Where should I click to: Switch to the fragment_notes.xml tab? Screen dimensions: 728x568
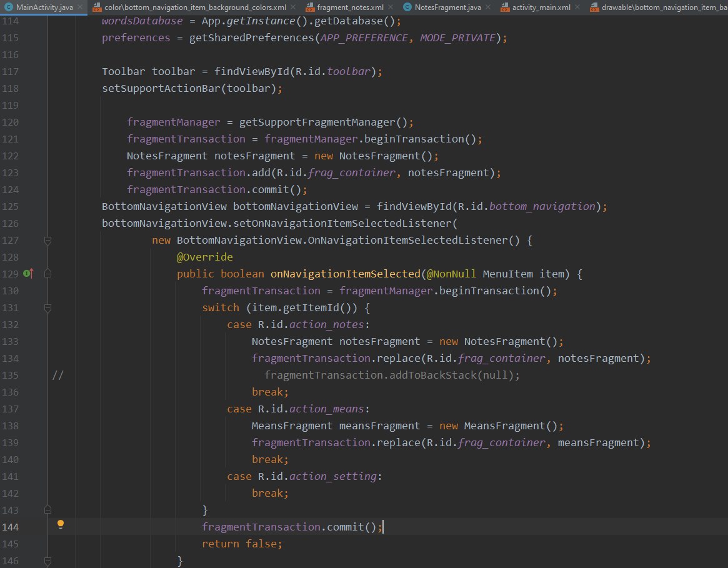(x=350, y=7)
